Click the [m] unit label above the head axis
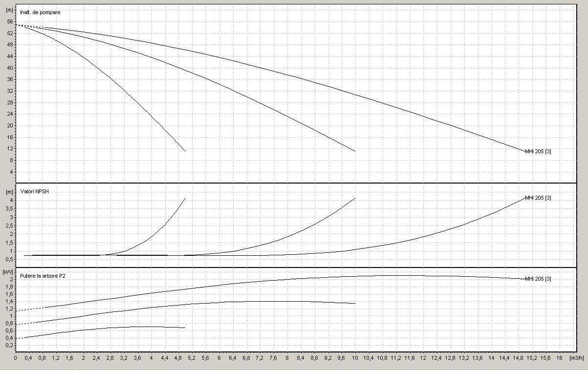The image size is (588, 370). coord(8,10)
